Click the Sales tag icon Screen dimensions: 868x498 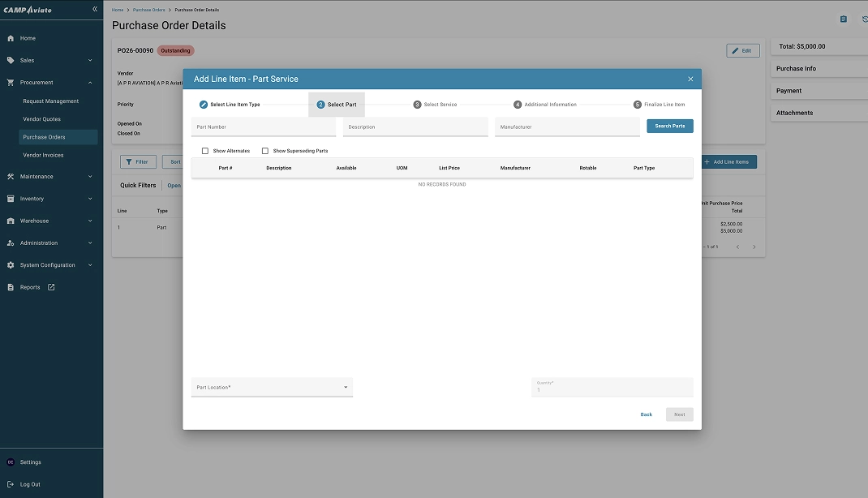[11, 60]
